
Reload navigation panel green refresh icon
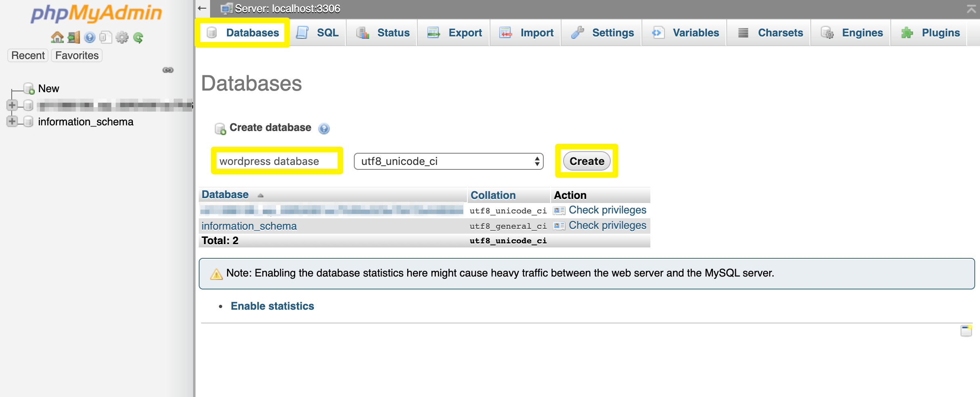click(x=138, y=38)
